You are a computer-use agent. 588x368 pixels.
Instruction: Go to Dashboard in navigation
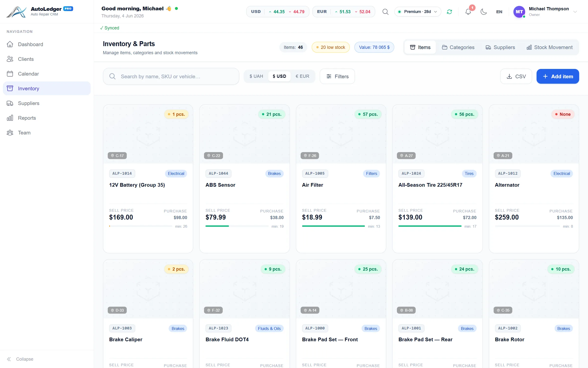click(47, 44)
